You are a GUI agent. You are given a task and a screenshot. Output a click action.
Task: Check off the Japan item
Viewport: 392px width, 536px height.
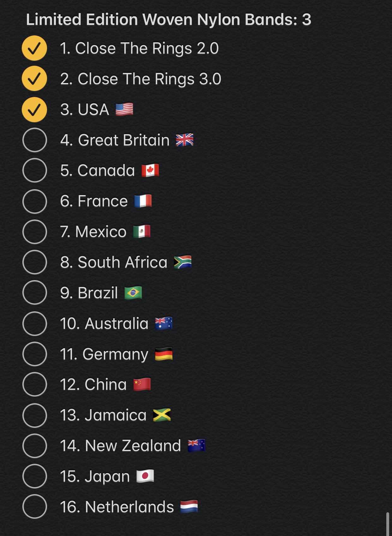click(x=34, y=476)
